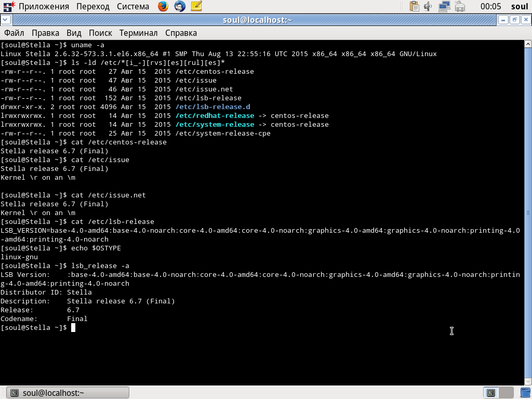Click the 'LSB Version:' label text
532x399 pixels.
tap(25, 274)
